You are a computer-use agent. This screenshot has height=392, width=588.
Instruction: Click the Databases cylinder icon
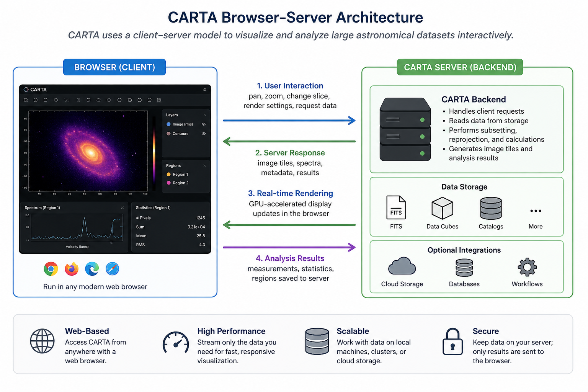[464, 268]
